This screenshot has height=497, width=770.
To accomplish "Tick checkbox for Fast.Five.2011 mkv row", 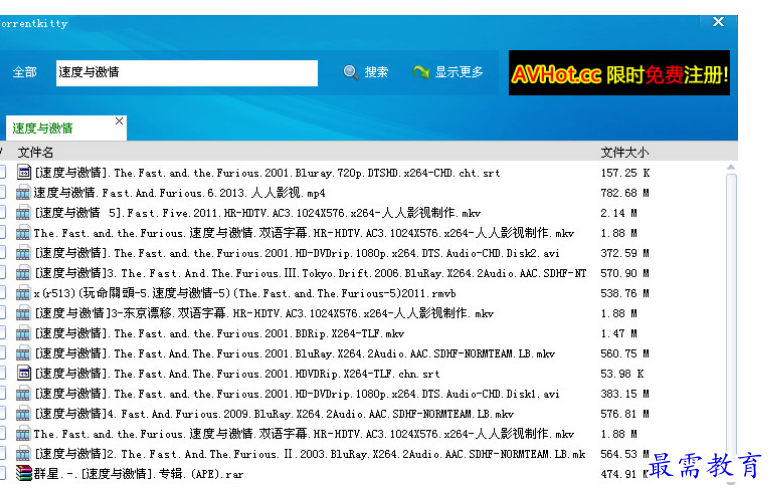I will [2, 213].
